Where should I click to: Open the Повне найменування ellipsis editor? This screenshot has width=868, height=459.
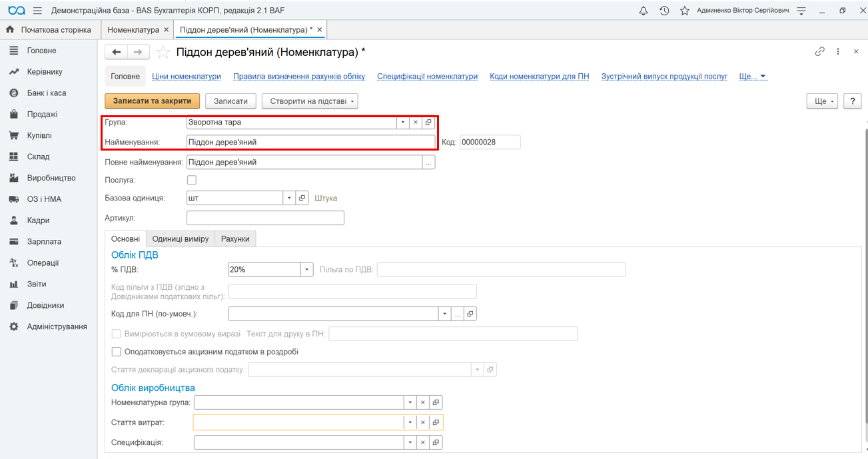pyautogui.click(x=429, y=162)
